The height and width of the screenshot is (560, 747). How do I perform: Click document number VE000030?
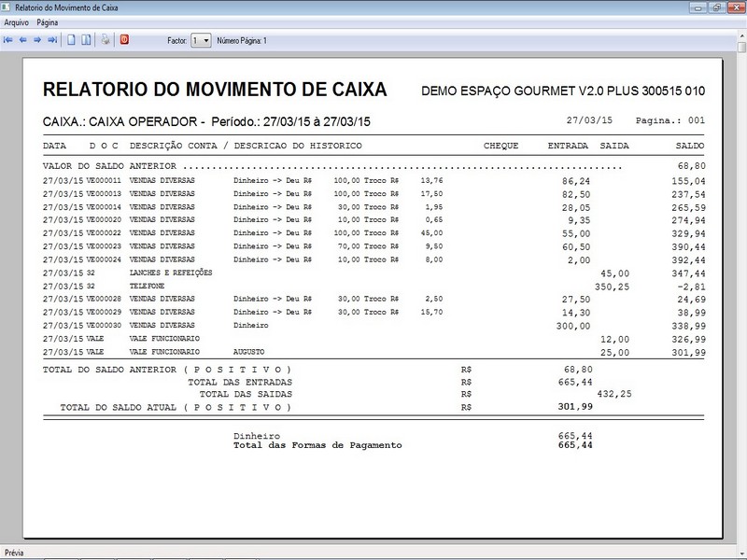tap(104, 325)
